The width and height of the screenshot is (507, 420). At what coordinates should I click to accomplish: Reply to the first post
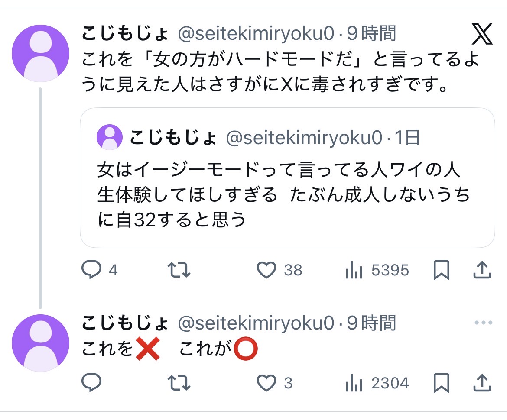[x=91, y=271]
